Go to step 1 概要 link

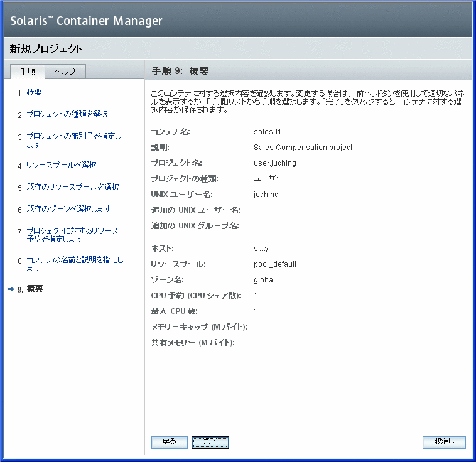(x=34, y=92)
